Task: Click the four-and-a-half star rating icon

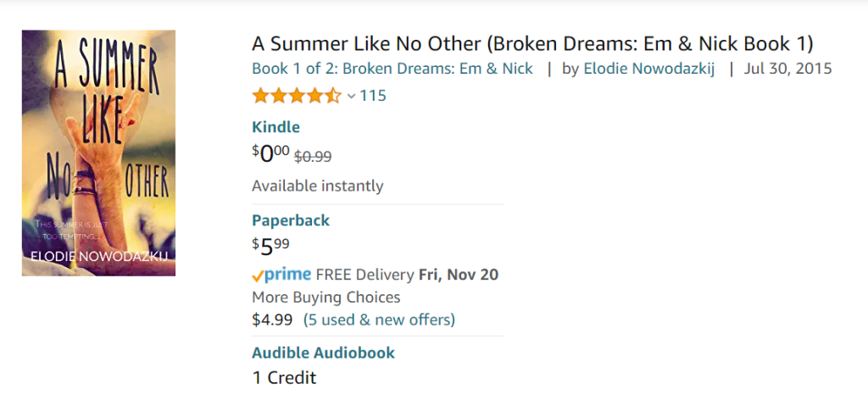Action: point(297,96)
